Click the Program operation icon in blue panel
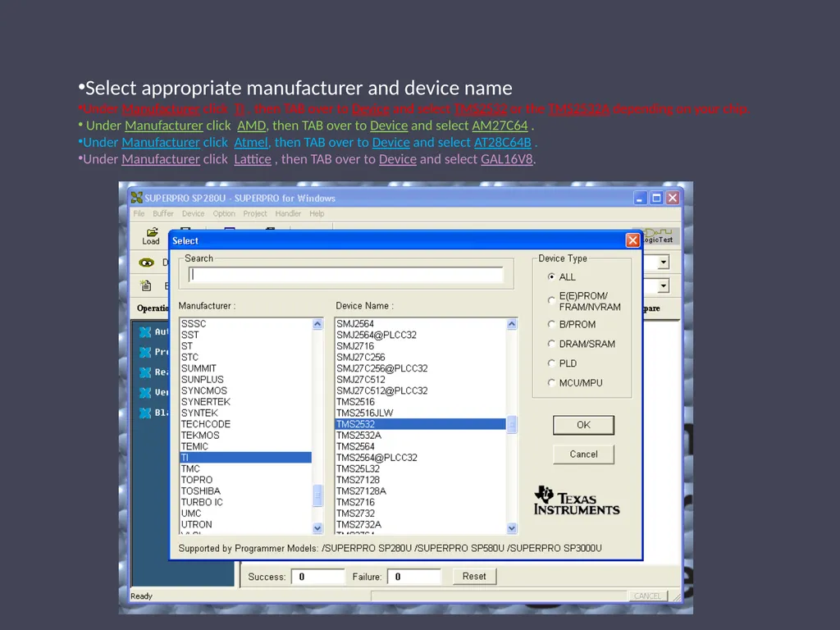 tap(145, 352)
